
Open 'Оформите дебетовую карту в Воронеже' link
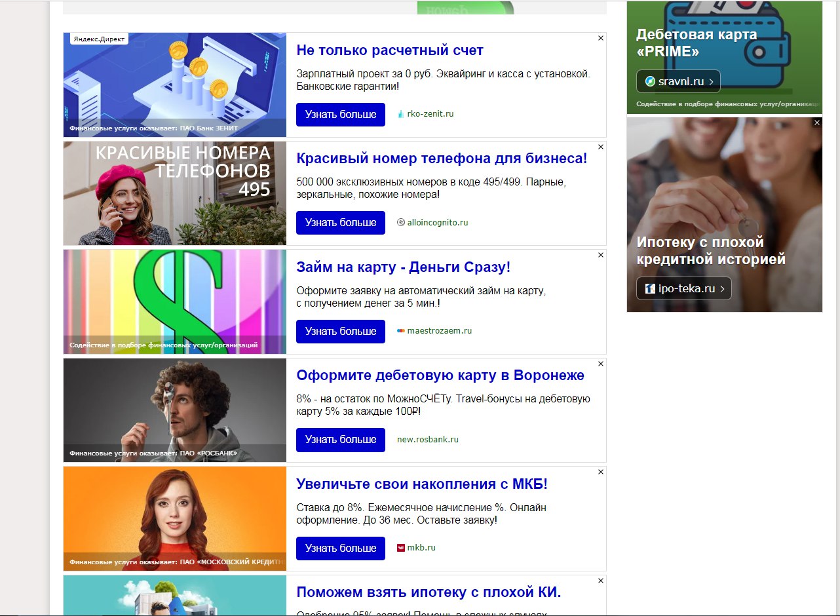coord(440,375)
